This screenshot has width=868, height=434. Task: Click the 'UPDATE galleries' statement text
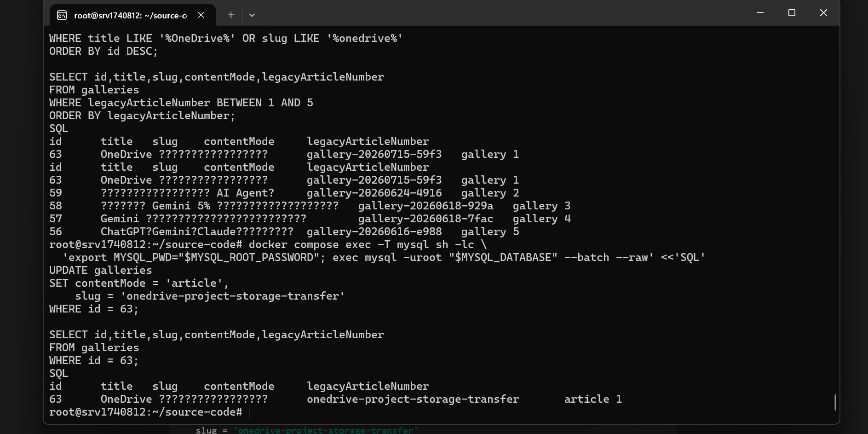tap(100, 270)
